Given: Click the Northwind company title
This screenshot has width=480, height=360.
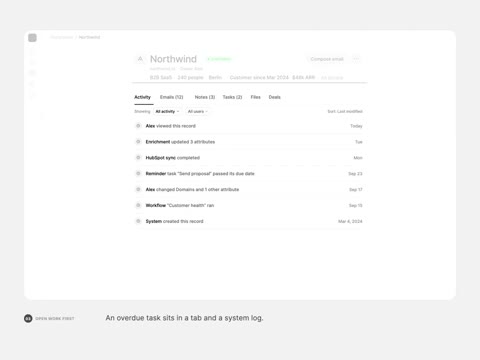Looking at the screenshot, I should pyautogui.click(x=173, y=59).
